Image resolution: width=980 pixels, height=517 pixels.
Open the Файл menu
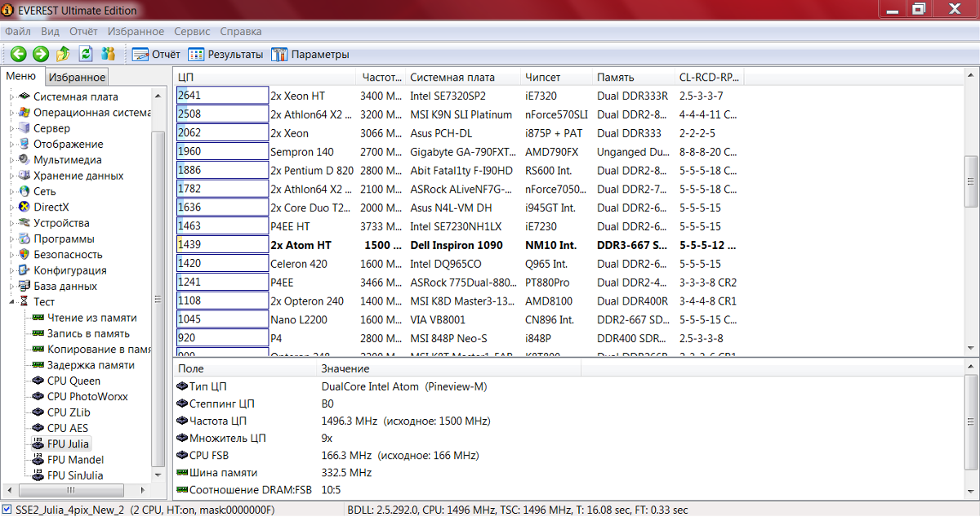point(18,31)
